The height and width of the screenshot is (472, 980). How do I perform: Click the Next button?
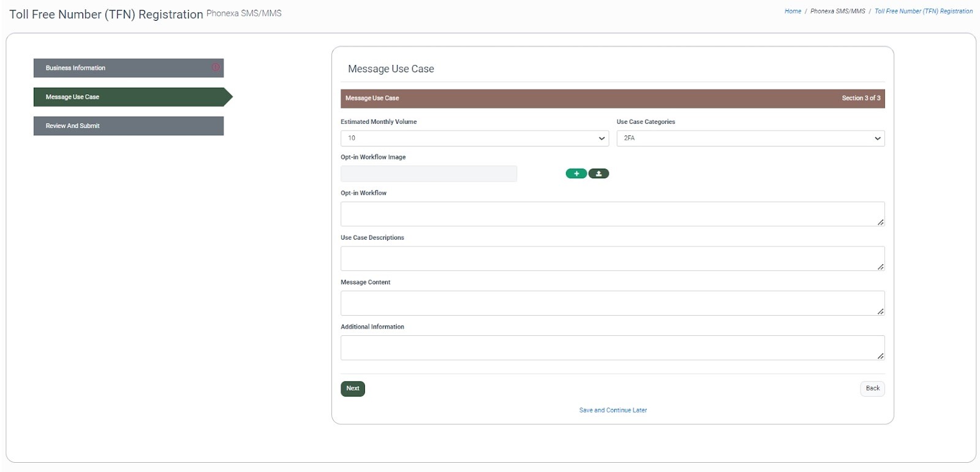coord(353,389)
